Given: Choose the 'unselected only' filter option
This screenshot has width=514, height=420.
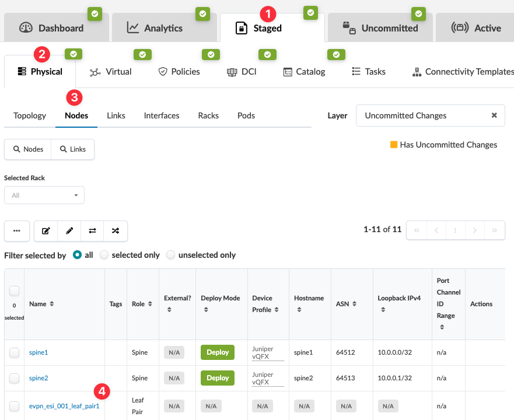Looking at the screenshot, I should 171,255.
